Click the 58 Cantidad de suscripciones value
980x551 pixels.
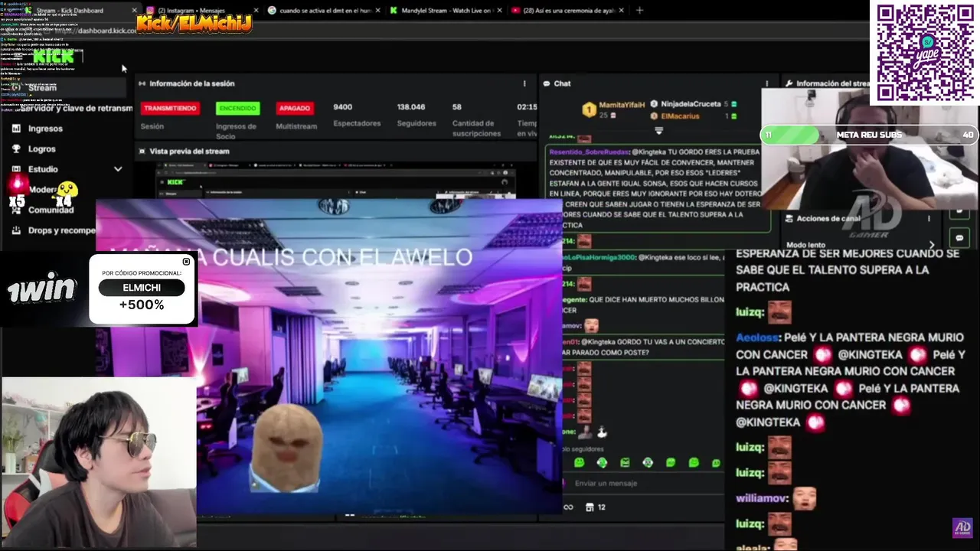[457, 107]
